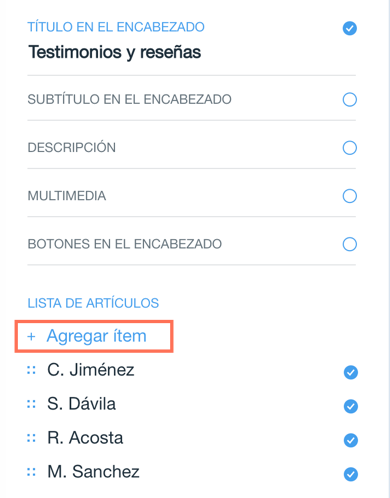Image resolution: width=390 pixels, height=498 pixels.
Task: Enable the Subtítulo en el encabezado option
Action: point(350,99)
